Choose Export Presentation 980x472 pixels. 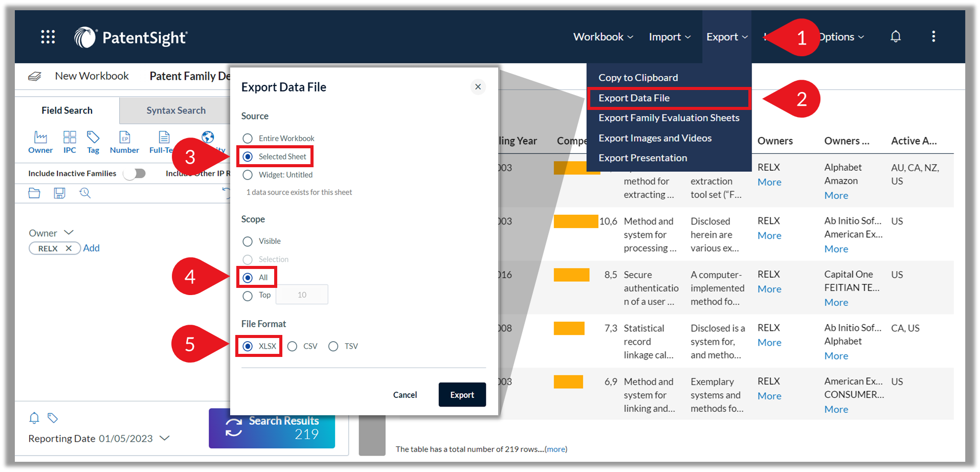tap(643, 158)
